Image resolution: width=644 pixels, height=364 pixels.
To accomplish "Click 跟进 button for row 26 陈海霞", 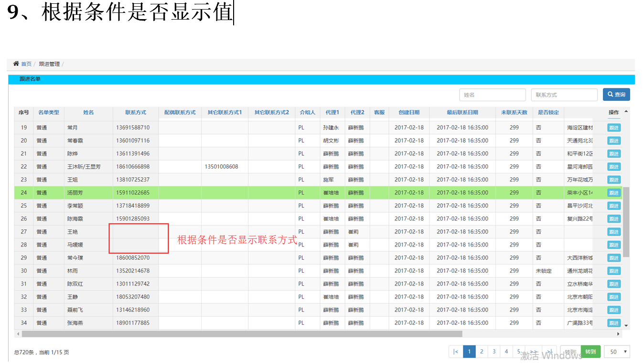I will [x=614, y=219].
